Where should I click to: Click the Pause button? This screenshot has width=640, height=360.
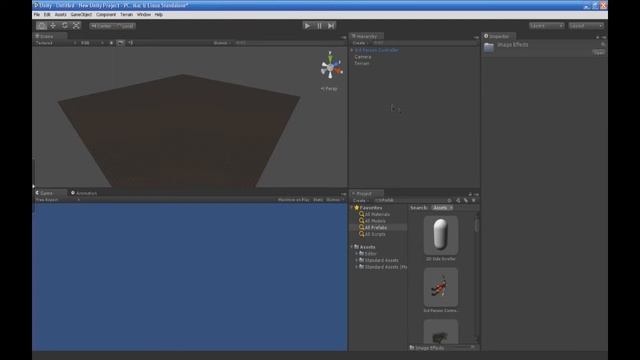coord(319,26)
